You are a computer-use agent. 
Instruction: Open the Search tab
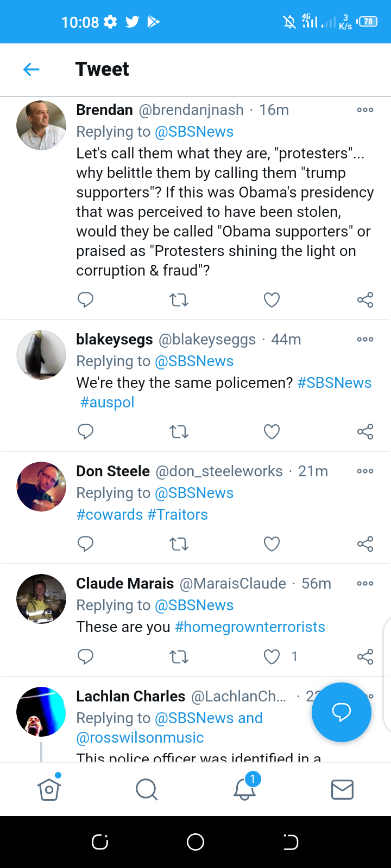click(147, 789)
